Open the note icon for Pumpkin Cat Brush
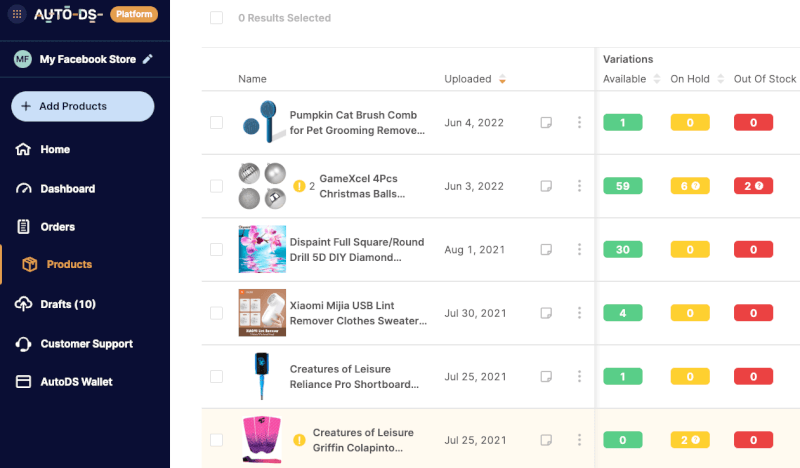 point(546,122)
